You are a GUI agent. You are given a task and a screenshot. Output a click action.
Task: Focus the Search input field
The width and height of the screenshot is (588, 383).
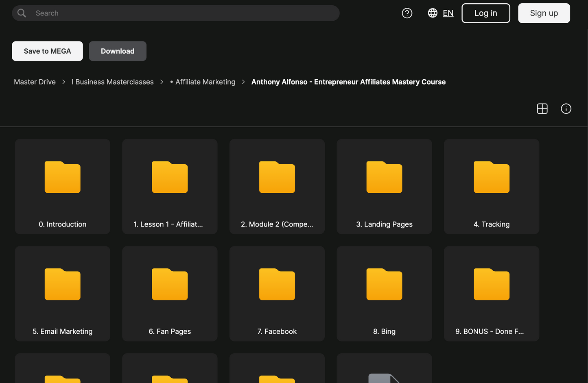[176, 13]
